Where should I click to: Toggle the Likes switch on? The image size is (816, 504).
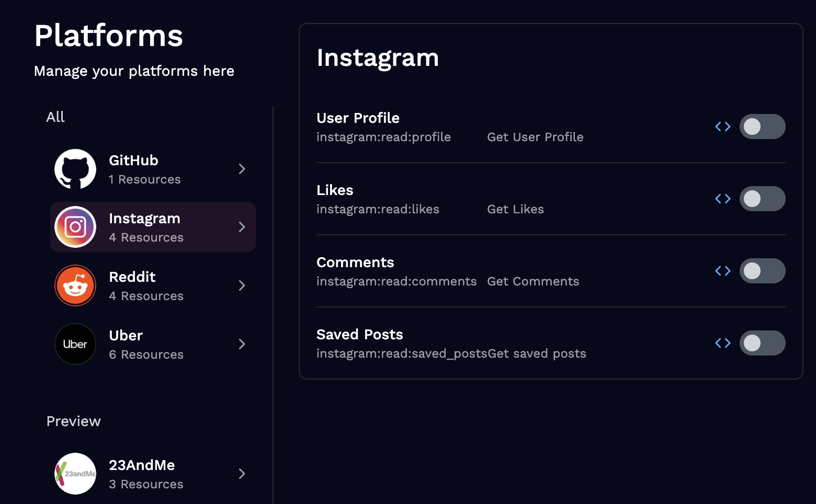point(763,198)
